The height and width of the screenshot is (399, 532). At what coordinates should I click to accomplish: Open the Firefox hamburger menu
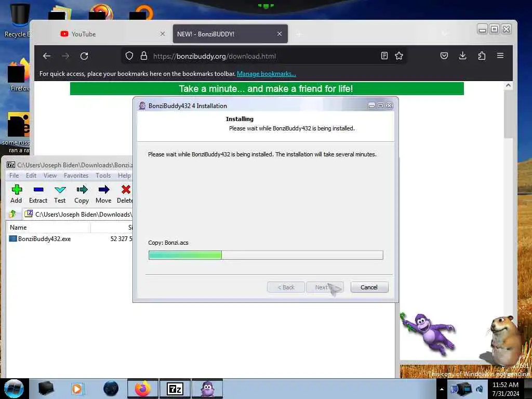pyautogui.click(x=500, y=55)
